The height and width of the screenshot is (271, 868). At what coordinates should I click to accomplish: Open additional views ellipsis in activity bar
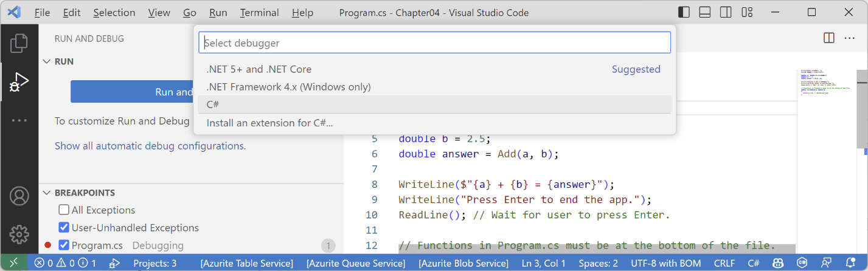point(19,120)
